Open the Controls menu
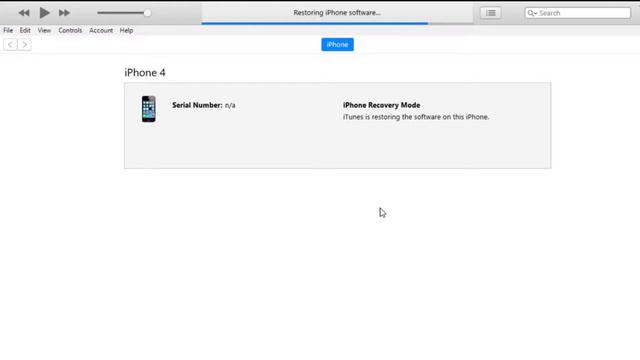The width and height of the screenshot is (640, 360). tap(70, 31)
